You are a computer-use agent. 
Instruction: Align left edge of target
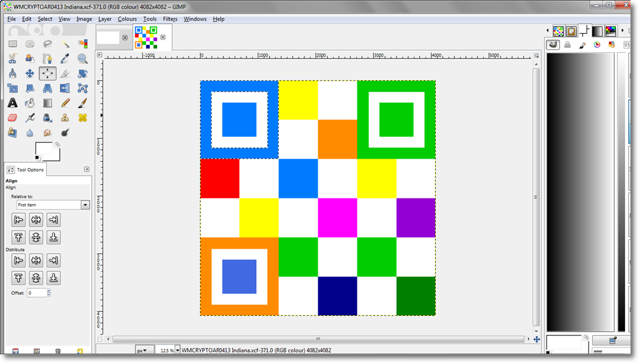point(18,220)
